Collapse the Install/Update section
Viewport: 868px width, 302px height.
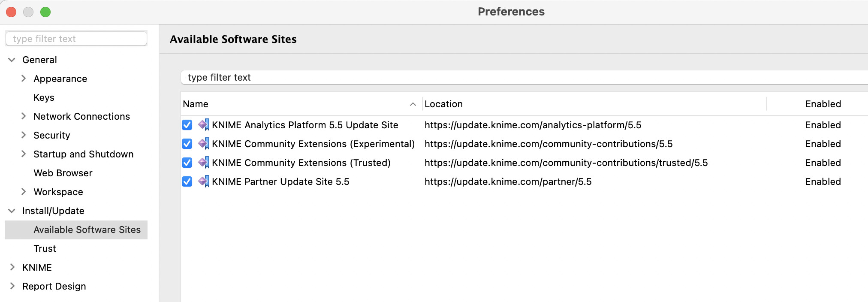coord(12,211)
